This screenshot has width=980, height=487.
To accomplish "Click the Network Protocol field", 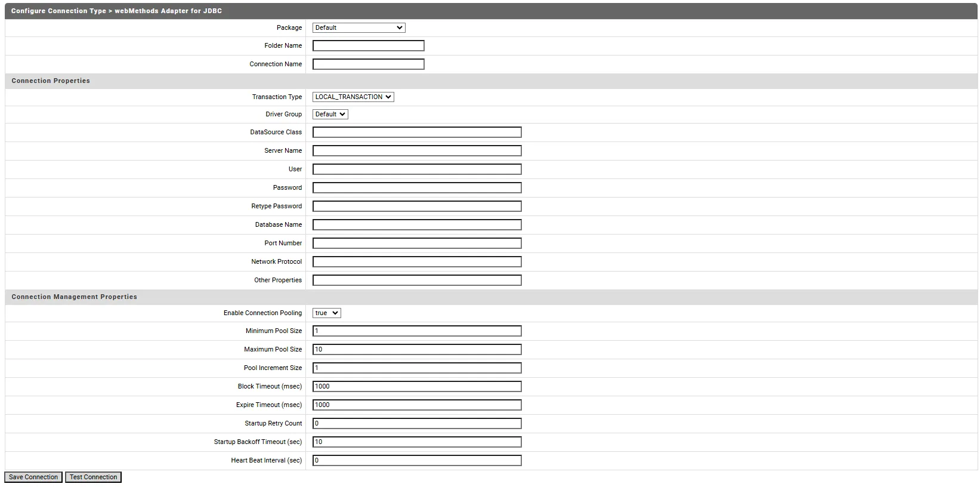I will [417, 261].
